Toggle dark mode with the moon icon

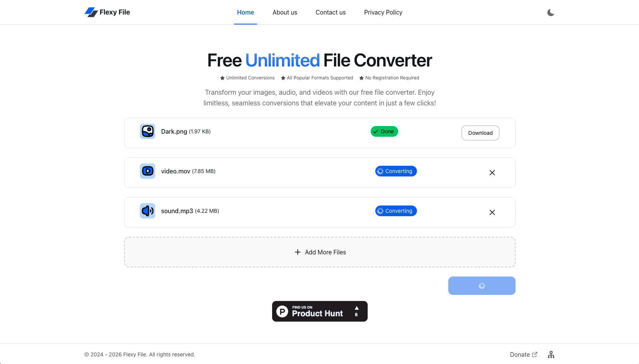coord(550,12)
